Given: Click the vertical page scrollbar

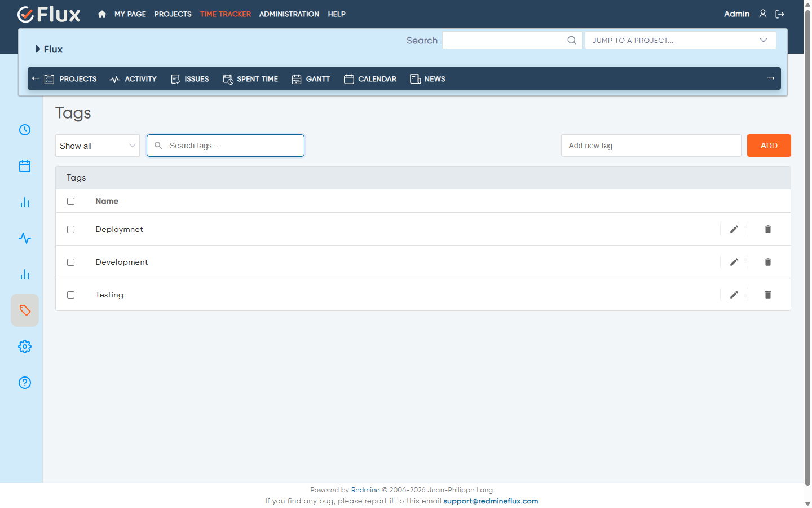Looking at the screenshot, I should [x=807, y=248].
